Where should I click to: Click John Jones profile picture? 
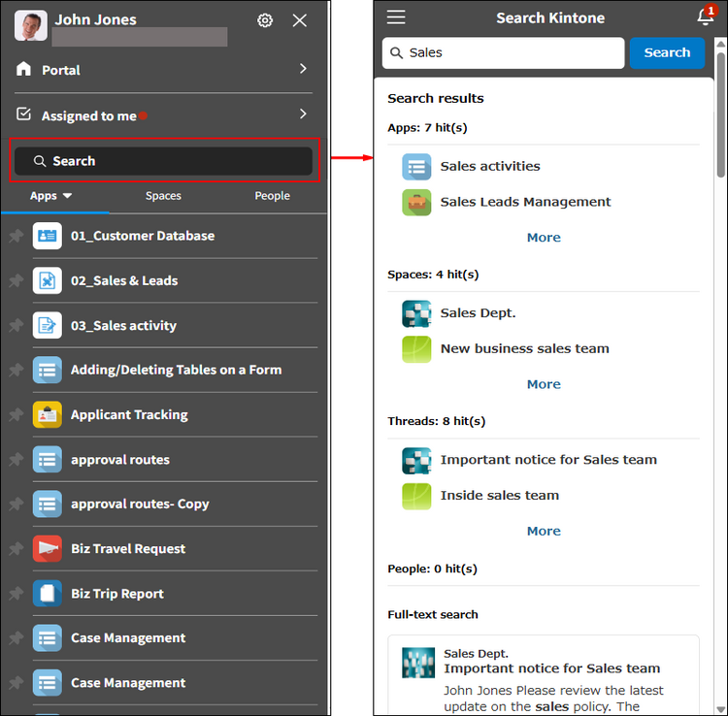pos(31,25)
